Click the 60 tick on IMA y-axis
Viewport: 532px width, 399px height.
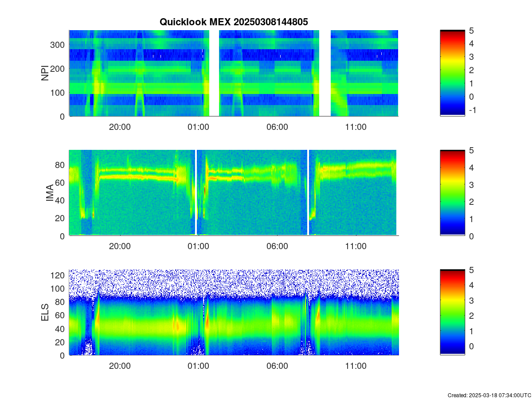click(x=61, y=183)
